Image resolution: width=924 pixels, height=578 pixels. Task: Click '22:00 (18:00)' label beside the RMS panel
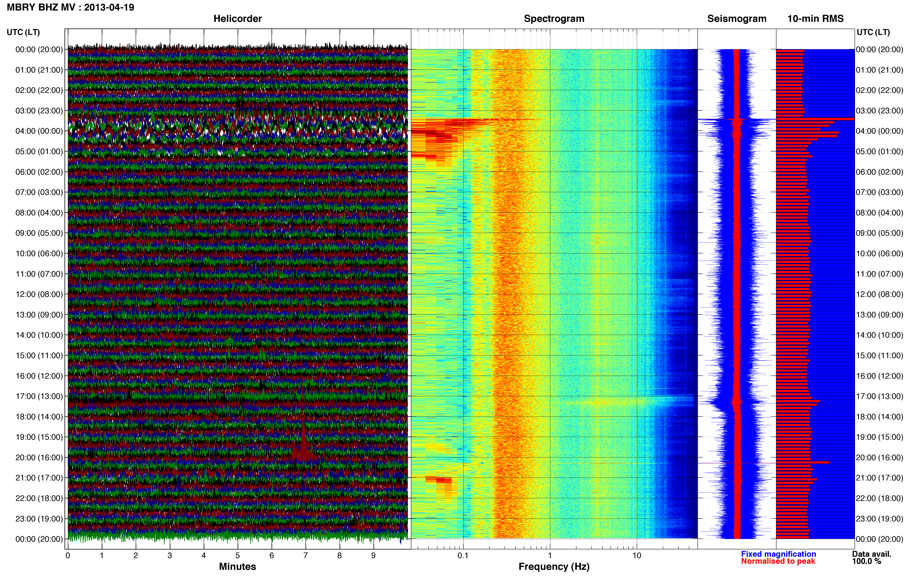[880, 498]
